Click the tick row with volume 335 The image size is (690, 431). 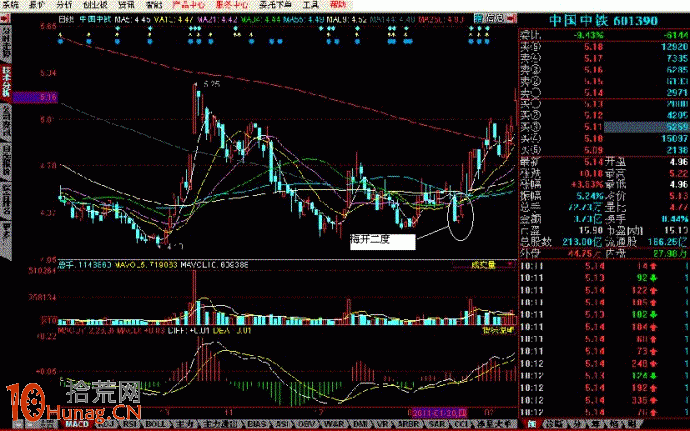604,400
